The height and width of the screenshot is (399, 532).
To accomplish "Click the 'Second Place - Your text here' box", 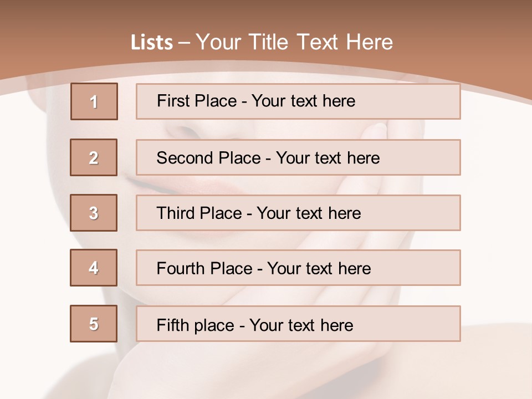I will pyautogui.click(x=298, y=157).
